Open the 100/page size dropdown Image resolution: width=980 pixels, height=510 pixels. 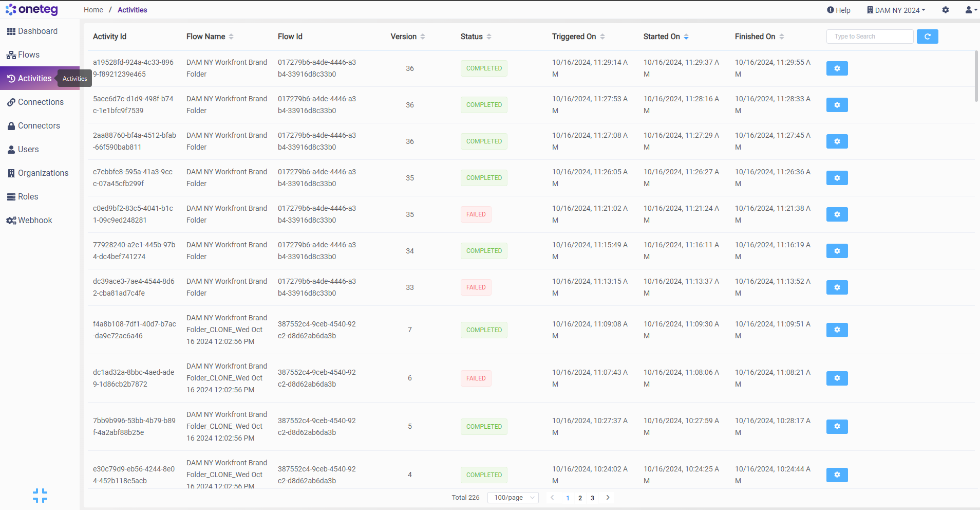(x=514, y=498)
